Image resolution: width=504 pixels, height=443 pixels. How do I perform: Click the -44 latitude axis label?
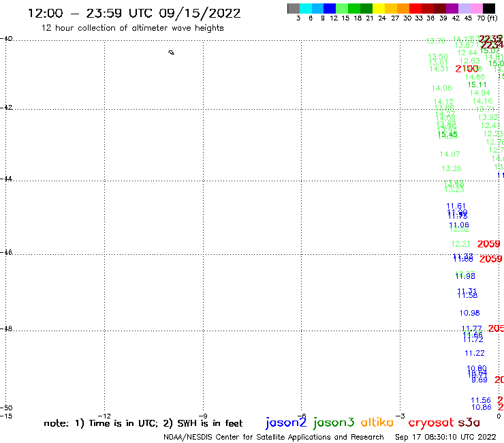tap(6, 179)
